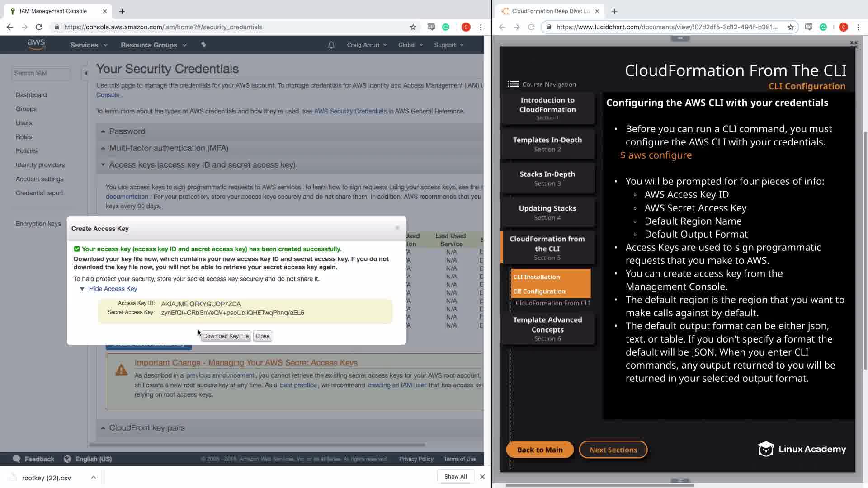The image size is (868, 488).
Task: Expand the CloudFront key pairs section
Action: (146, 428)
